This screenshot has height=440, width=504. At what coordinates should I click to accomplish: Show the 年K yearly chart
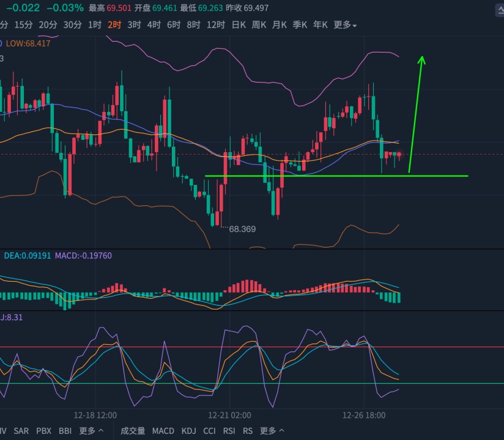pos(321,24)
